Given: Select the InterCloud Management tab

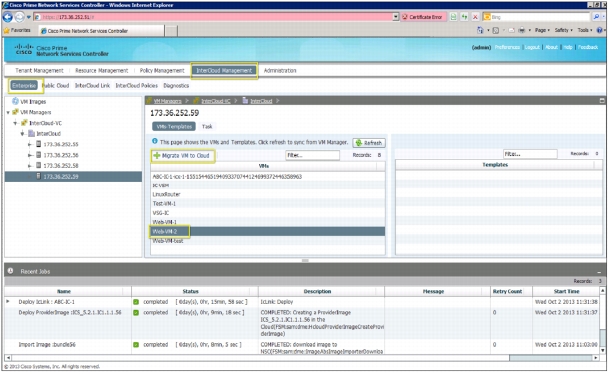Looking at the screenshot, I should 224,71.
